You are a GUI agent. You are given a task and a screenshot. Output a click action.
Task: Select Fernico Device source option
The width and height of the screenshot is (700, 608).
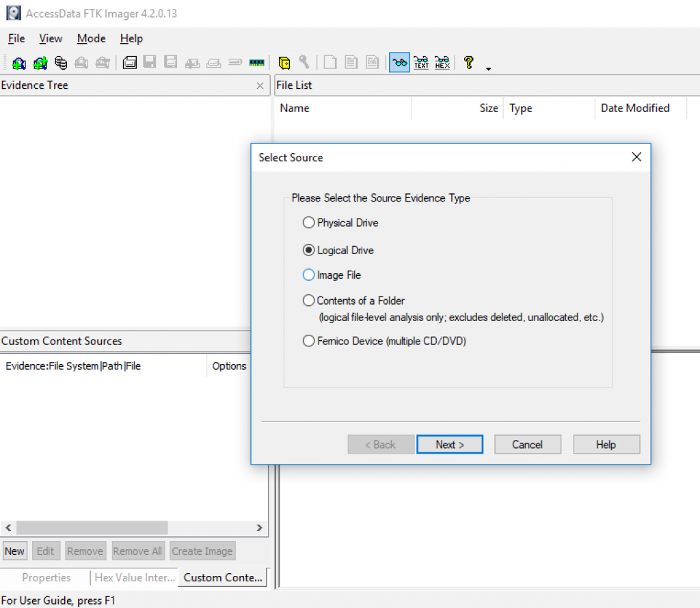click(x=309, y=341)
